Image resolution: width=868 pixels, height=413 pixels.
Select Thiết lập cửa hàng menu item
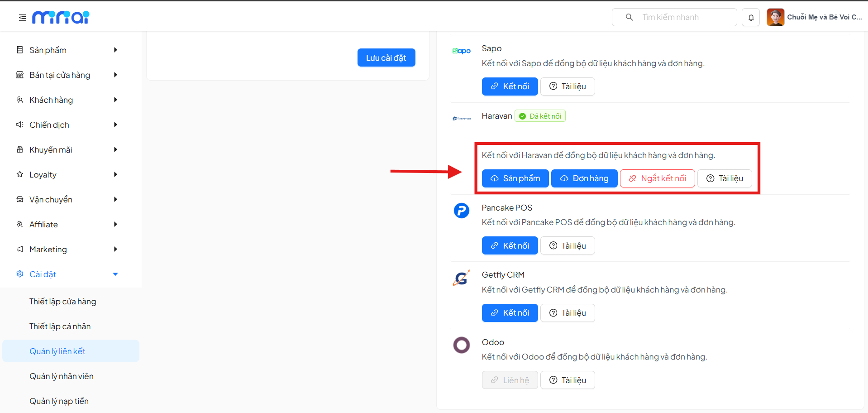click(x=62, y=301)
